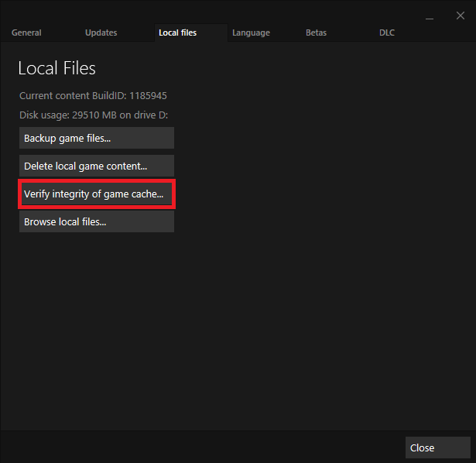Select the Local files tab
The image size is (476, 463).
click(177, 33)
